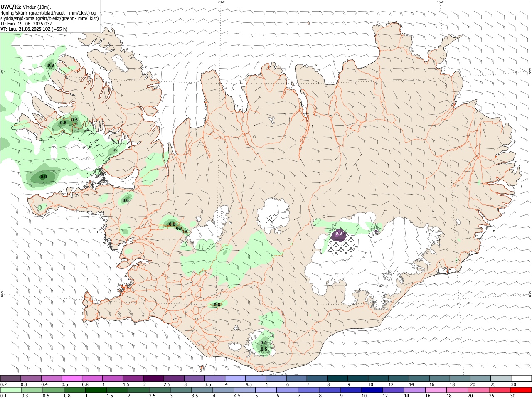Click the cross-hatched area below the purple patch

[342, 245]
